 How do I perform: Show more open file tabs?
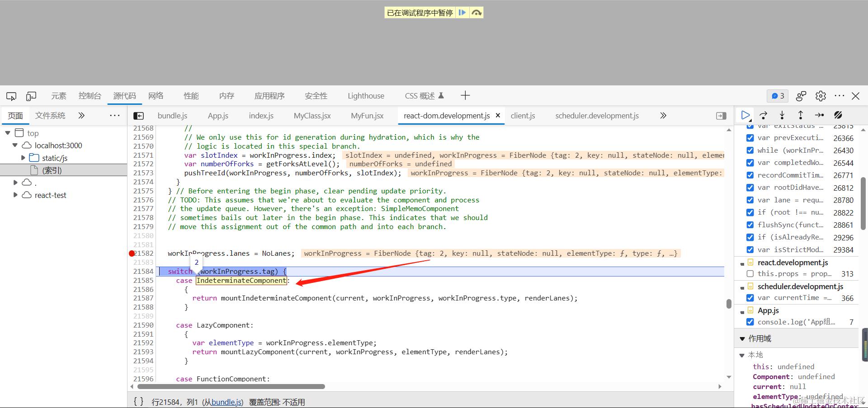point(663,115)
